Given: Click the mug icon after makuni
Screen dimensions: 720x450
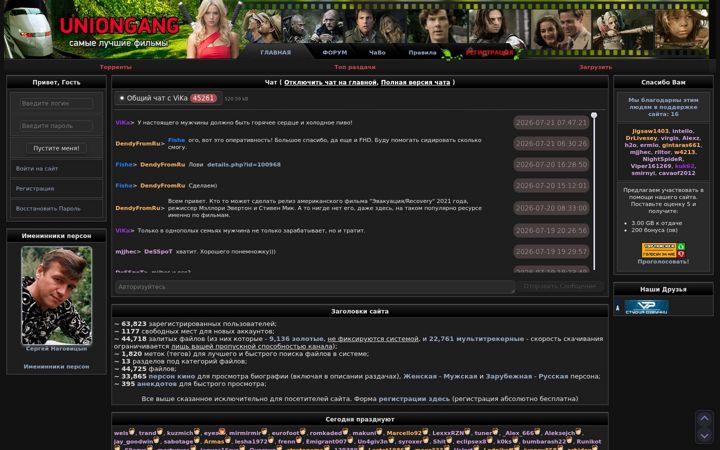Looking at the screenshot, I should pos(379,432).
